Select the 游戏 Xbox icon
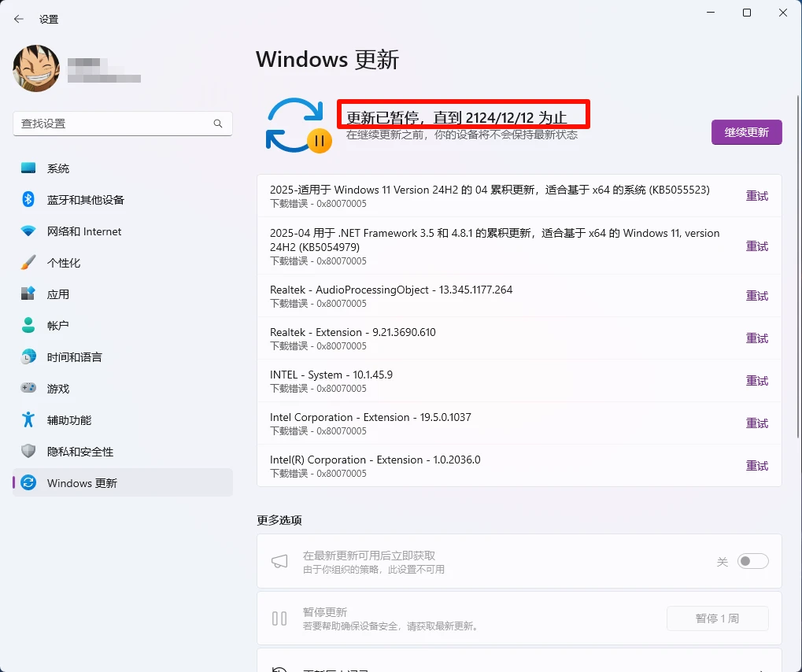This screenshot has width=802, height=672. (x=28, y=388)
